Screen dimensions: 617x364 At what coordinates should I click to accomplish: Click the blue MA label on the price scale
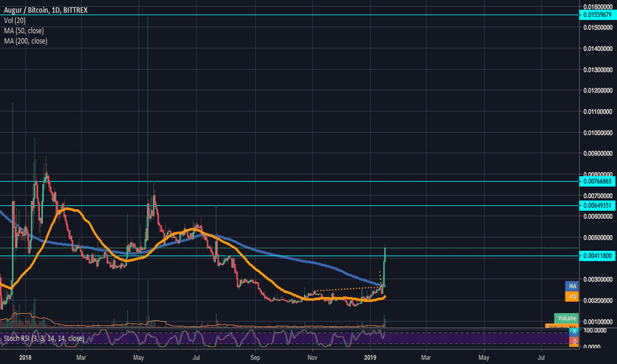point(572,286)
